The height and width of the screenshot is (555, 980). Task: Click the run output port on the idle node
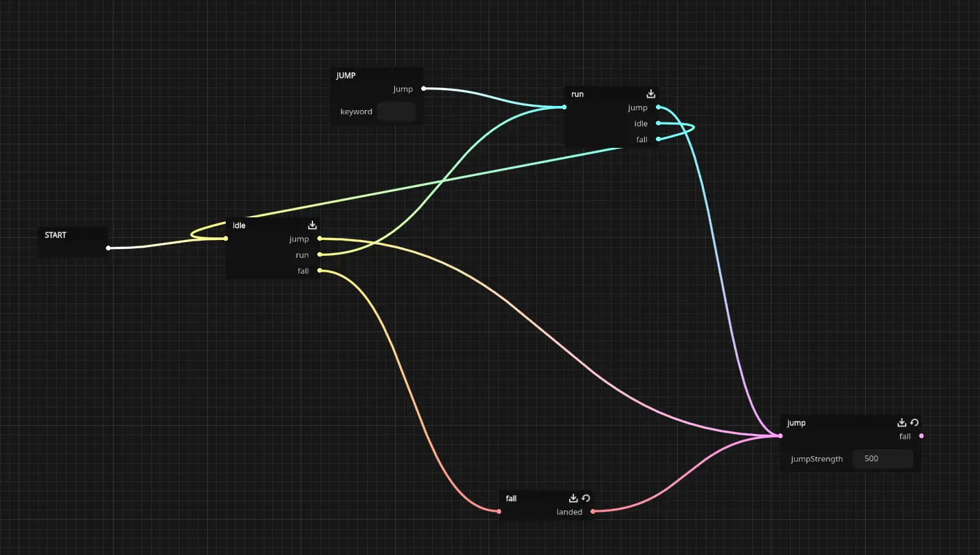click(319, 254)
